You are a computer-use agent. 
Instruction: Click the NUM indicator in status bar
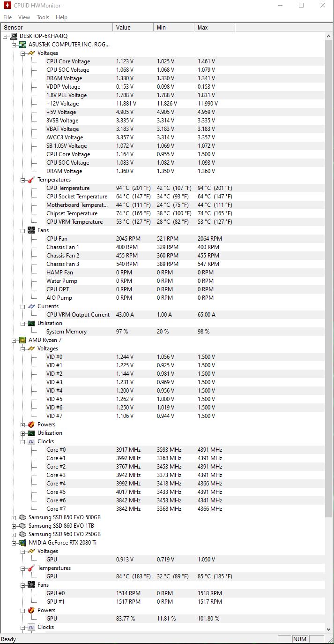pyautogui.click(x=300, y=639)
